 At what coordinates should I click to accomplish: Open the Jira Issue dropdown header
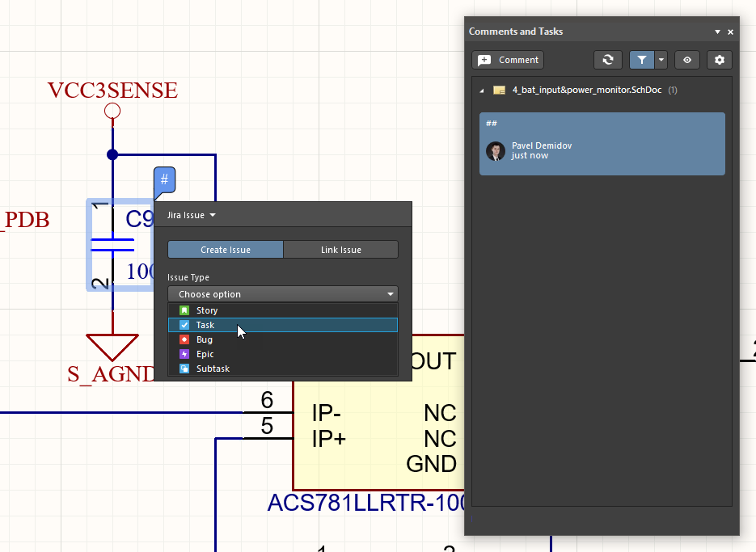click(x=192, y=215)
